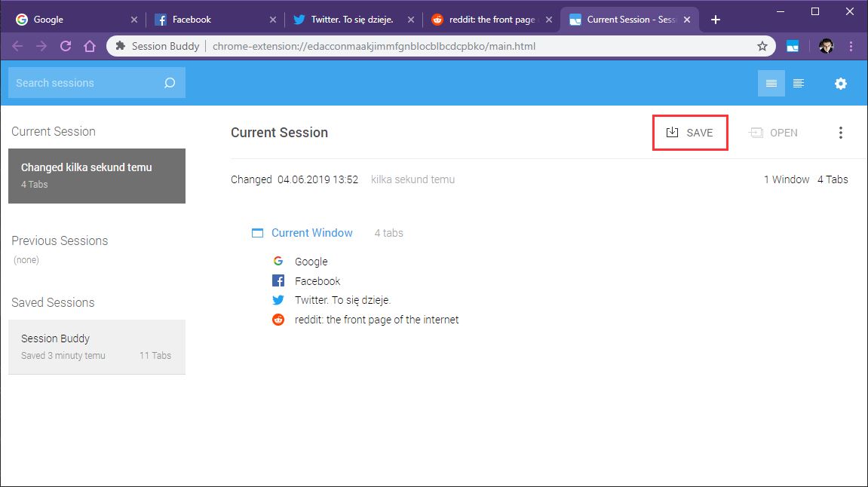Click the search magnifier icon

pos(170,83)
